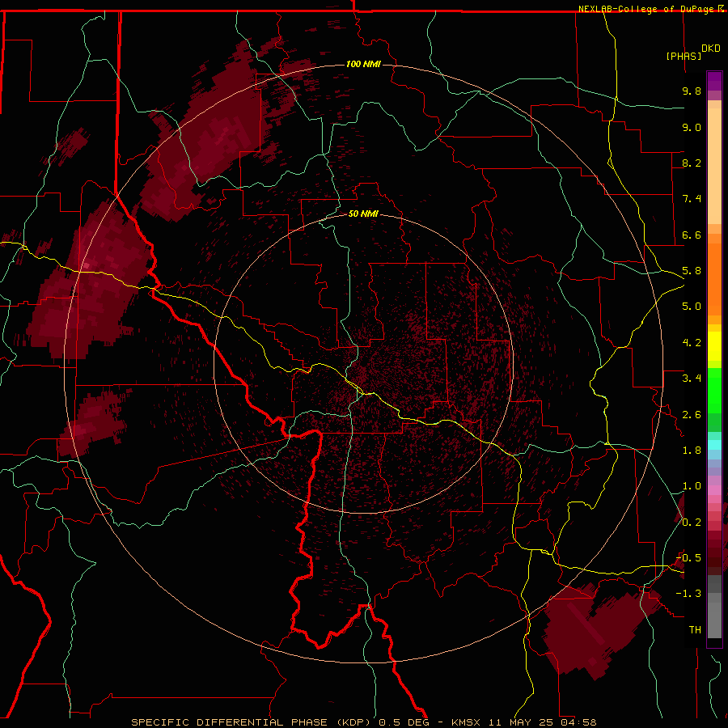Click the 0.5 DEG elevation text in the caption

pyautogui.click(x=404, y=722)
